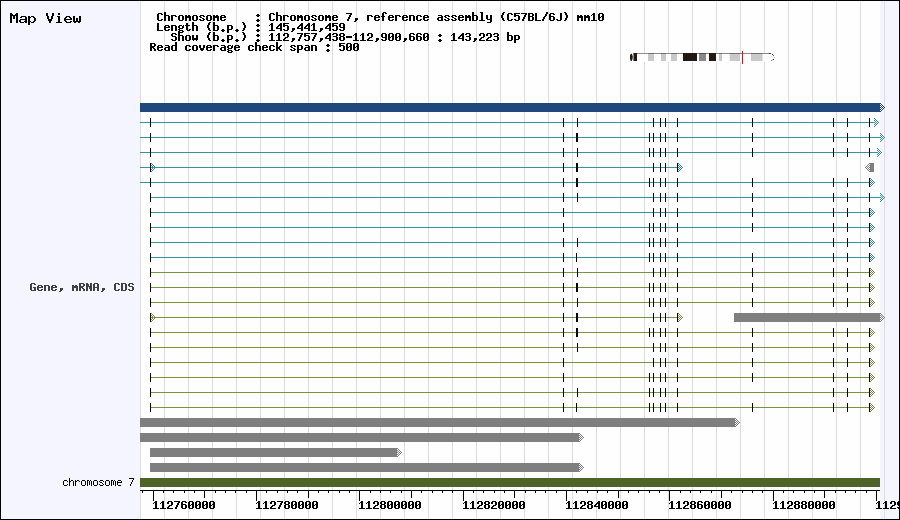Click axis label 112800000

point(390,505)
